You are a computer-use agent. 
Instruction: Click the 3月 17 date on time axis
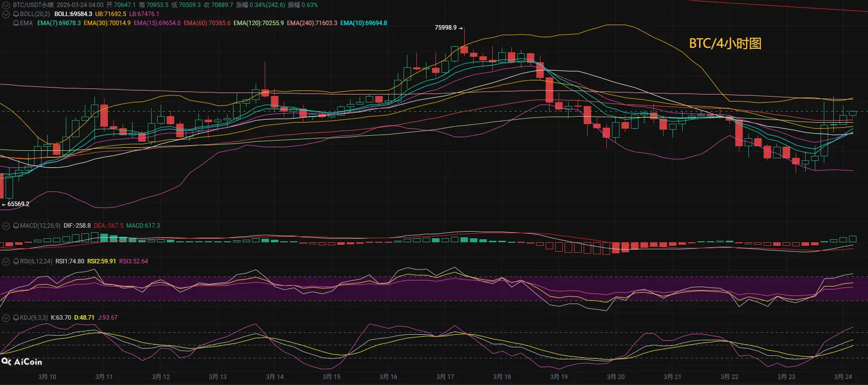(445, 377)
